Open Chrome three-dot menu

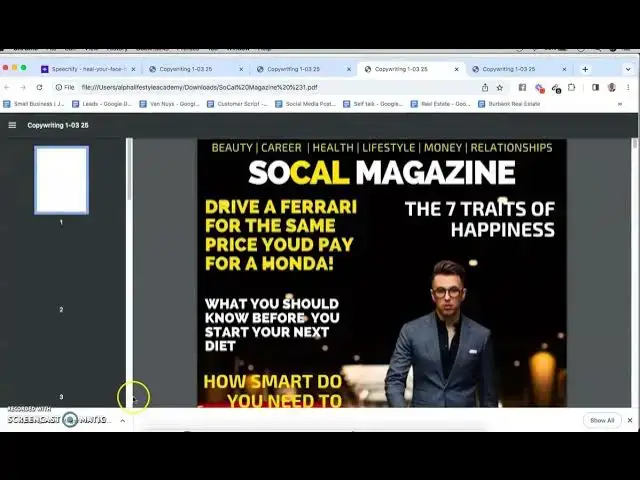point(628,87)
